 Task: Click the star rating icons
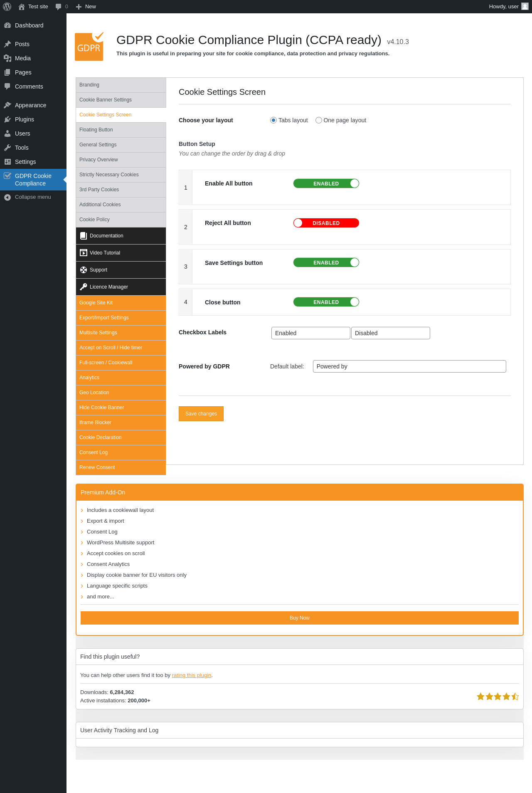pos(498,697)
